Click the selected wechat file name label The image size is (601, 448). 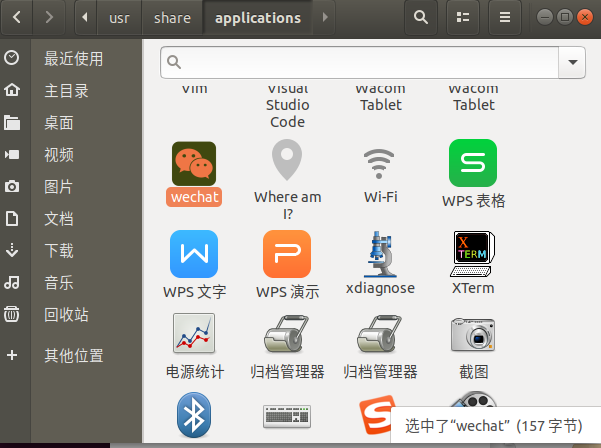pos(194,197)
